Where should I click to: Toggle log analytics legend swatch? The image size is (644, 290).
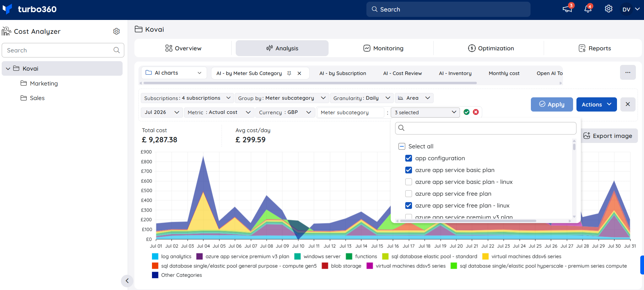click(x=155, y=257)
